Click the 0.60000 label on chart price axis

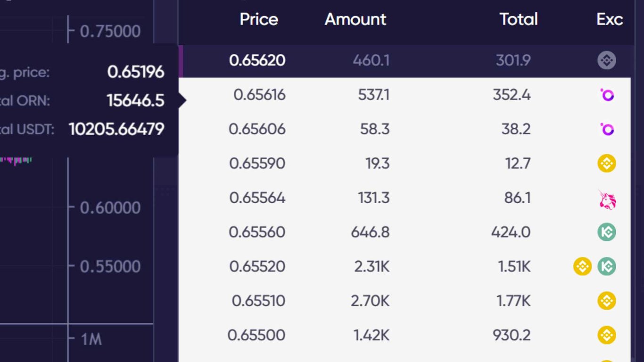tap(110, 207)
